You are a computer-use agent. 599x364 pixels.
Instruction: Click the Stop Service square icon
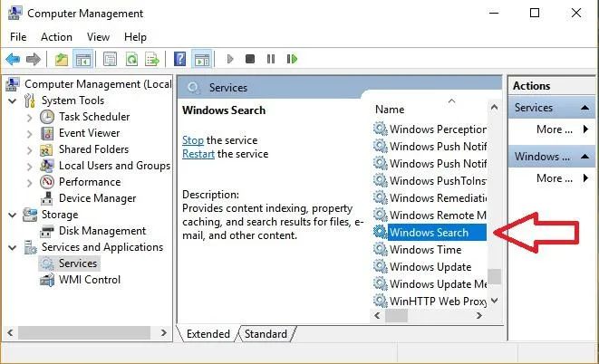tap(250, 59)
